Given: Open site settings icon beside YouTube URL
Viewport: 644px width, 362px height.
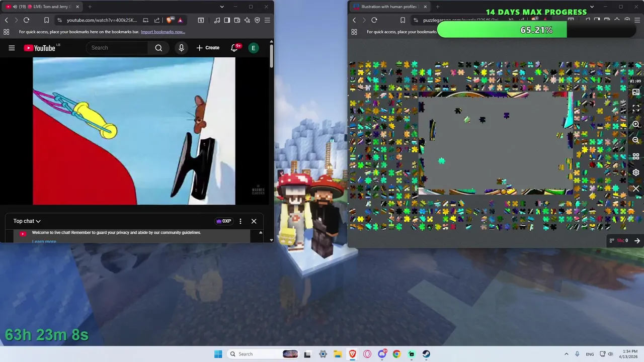Looking at the screenshot, I should coord(60,20).
